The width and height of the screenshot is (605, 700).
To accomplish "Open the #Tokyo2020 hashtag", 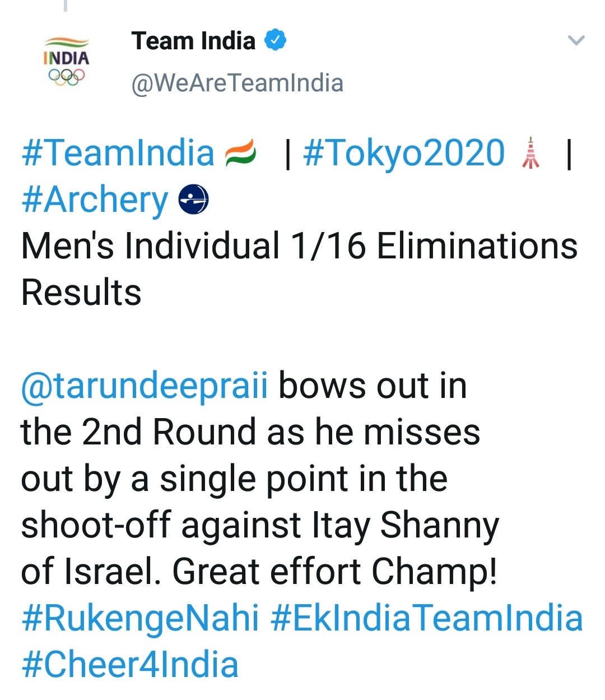I will pos(403,153).
